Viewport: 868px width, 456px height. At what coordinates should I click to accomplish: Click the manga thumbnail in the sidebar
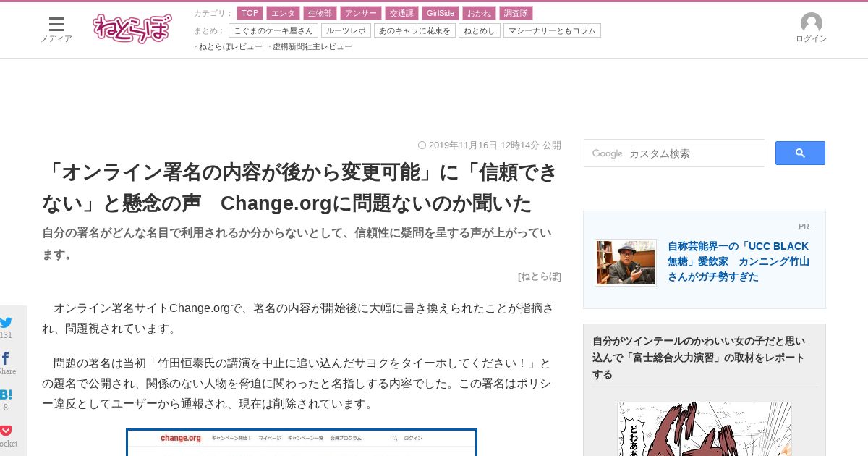705,428
